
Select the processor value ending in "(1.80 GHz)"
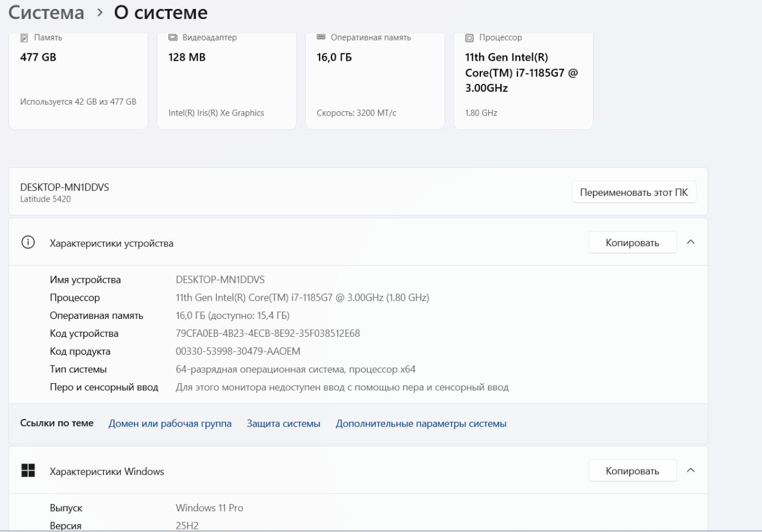[x=302, y=298]
